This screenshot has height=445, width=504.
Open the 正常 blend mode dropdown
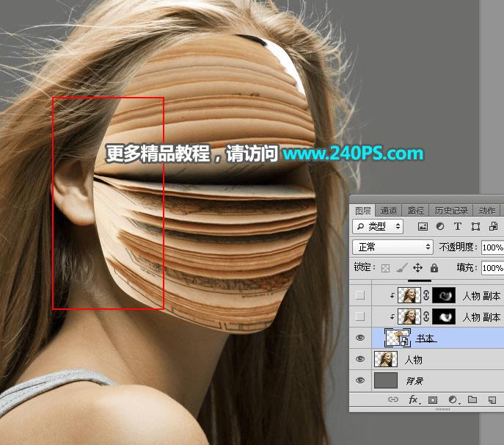click(392, 247)
